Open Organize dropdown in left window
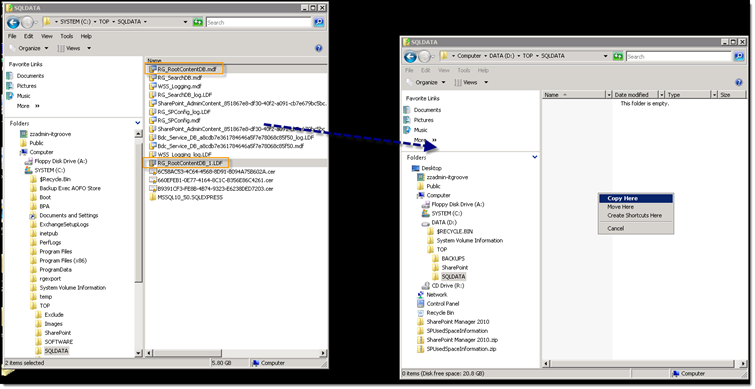This screenshot has width=755, height=389. coord(30,48)
